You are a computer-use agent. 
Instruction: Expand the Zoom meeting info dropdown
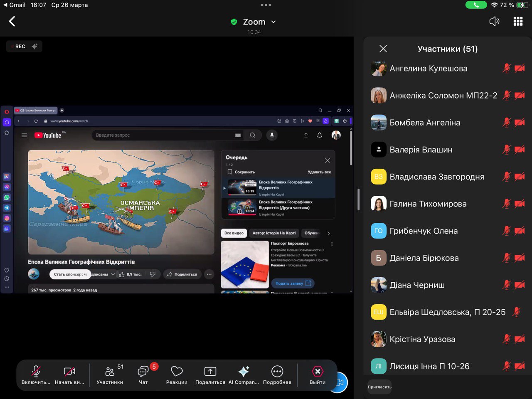273,22
